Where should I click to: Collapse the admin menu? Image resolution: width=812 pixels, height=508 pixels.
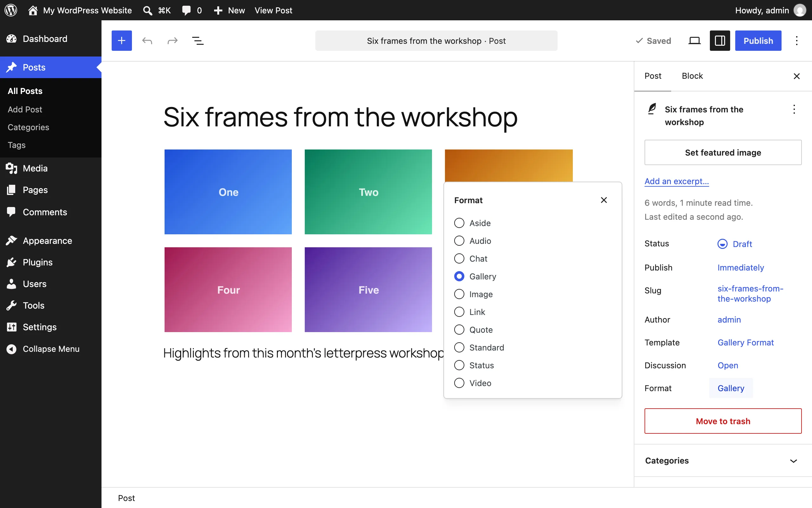coord(51,349)
